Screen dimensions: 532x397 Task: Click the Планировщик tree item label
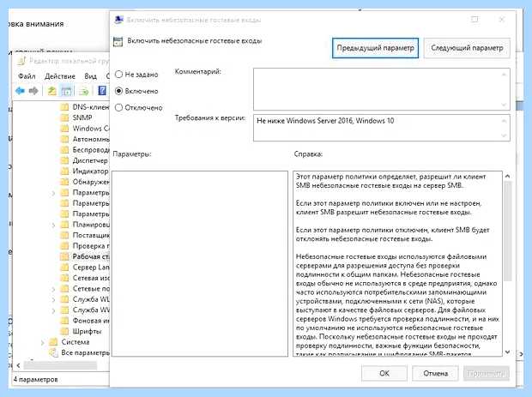91,225
